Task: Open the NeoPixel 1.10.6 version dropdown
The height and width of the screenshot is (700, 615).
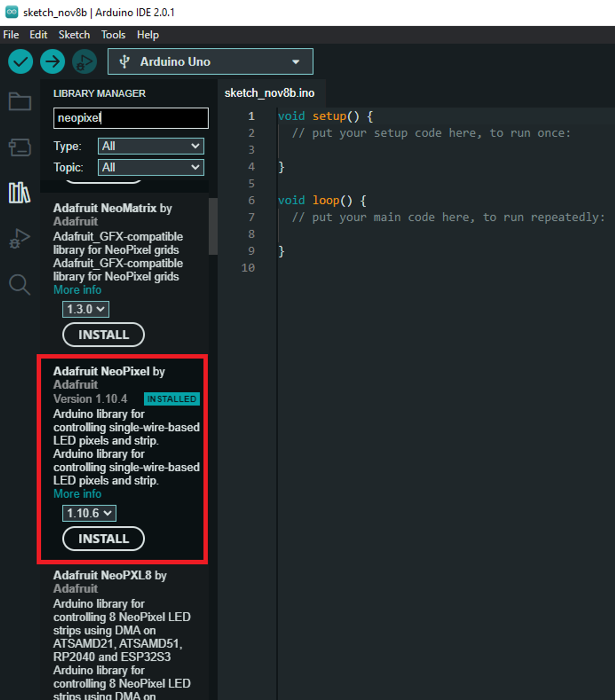Action: click(89, 513)
